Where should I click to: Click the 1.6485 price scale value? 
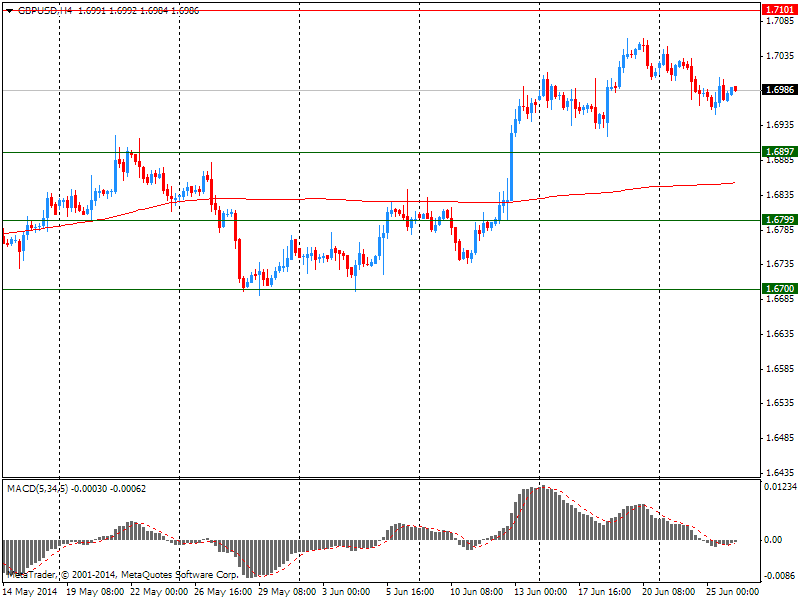click(781, 438)
